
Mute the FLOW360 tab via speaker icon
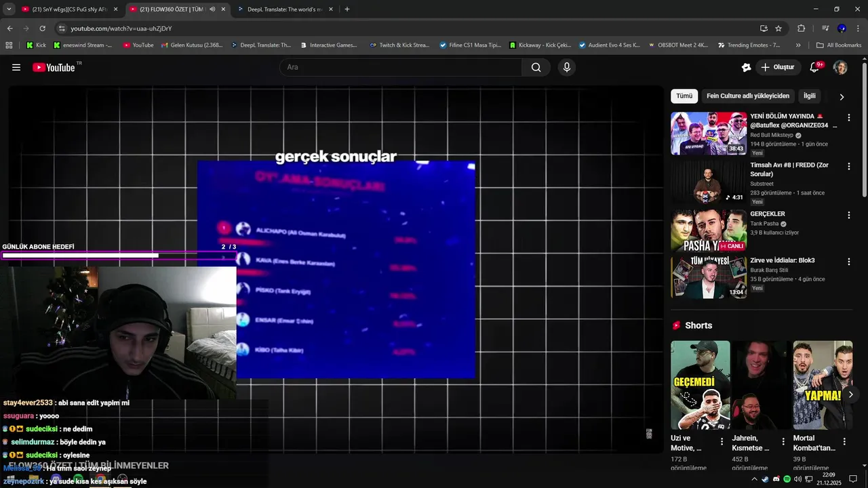pyautogui.click(x=212, y=9)
